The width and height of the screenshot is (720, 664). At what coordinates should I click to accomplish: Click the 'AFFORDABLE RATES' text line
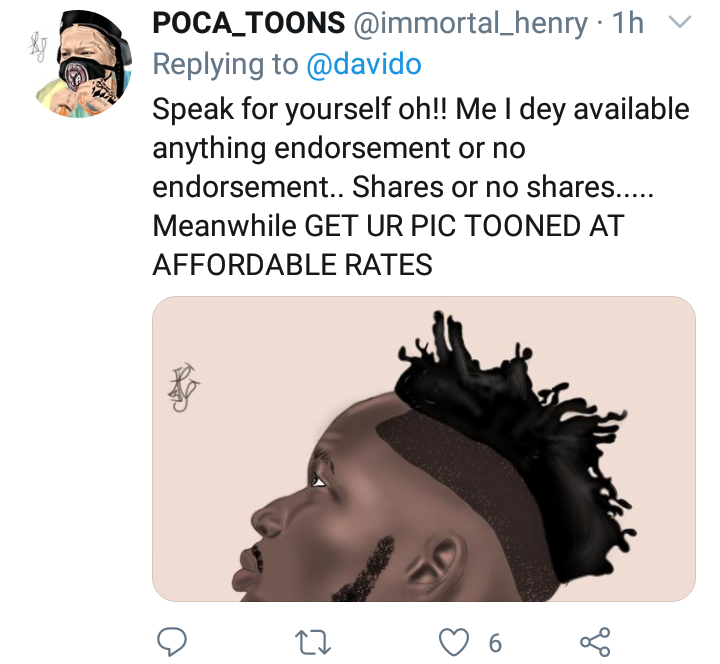click(x=292, y=264)
